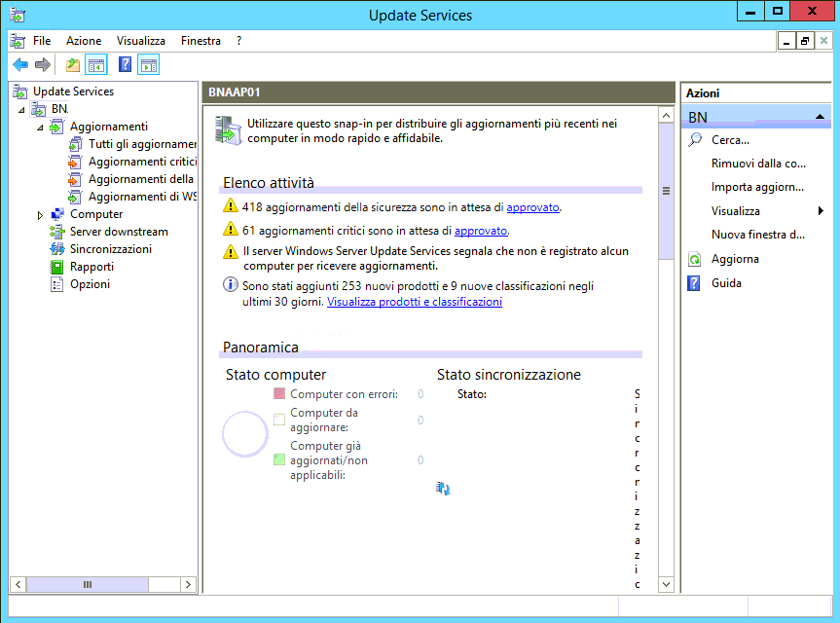Toggle the console tree pane toolbar icon
Image resolution: width=840 pixels, height=623 pixels.
(x=96, y=65)
